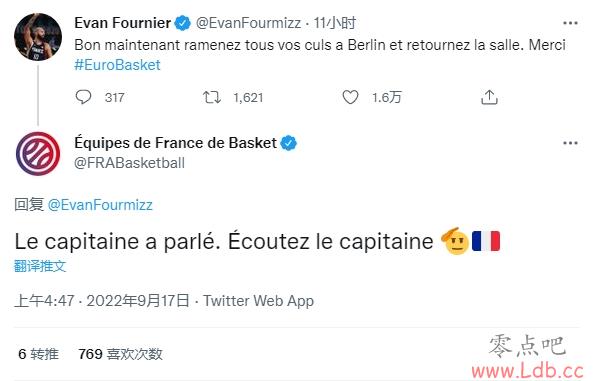The width and height of the screenshot is (593, 381).
Task: Click the tweet timestamp 上午4:47 · 2022年9月17日
Action: point(102,301)
